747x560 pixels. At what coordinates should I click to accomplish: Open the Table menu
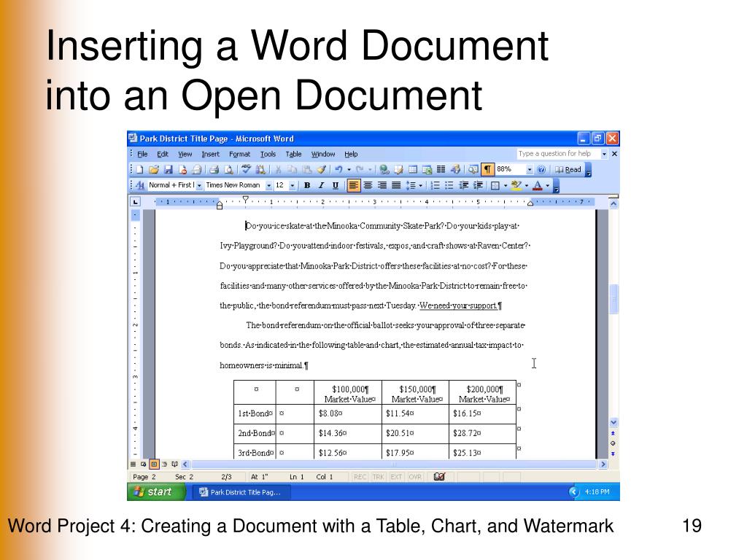(293, 154)
